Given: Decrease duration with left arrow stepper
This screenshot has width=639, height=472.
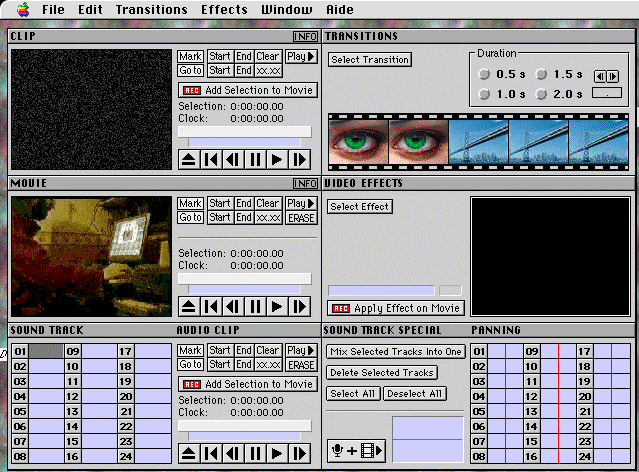Looking at the screenshot, I should pos(600,76).
